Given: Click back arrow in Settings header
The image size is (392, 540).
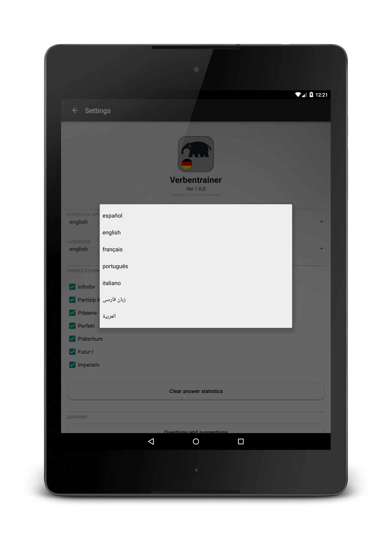Looking at the screenshot, I should pyautogui.click(x=75, y=110).
